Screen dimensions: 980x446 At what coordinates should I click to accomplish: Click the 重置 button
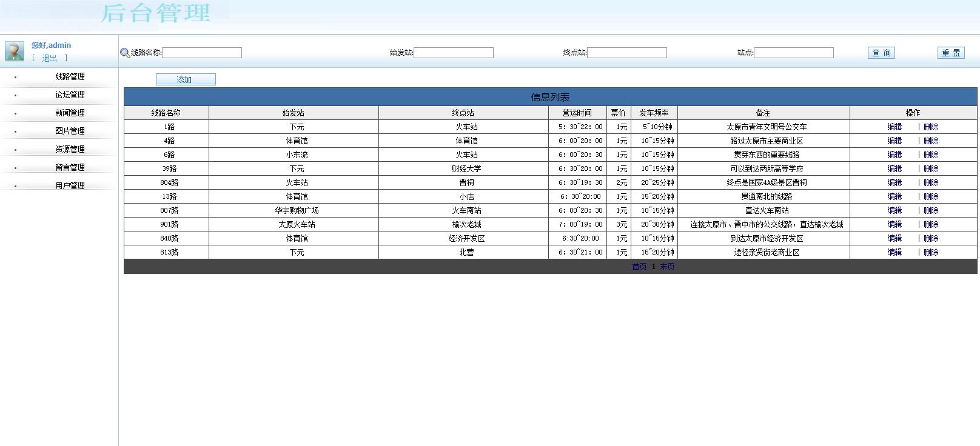click(951, 53)
